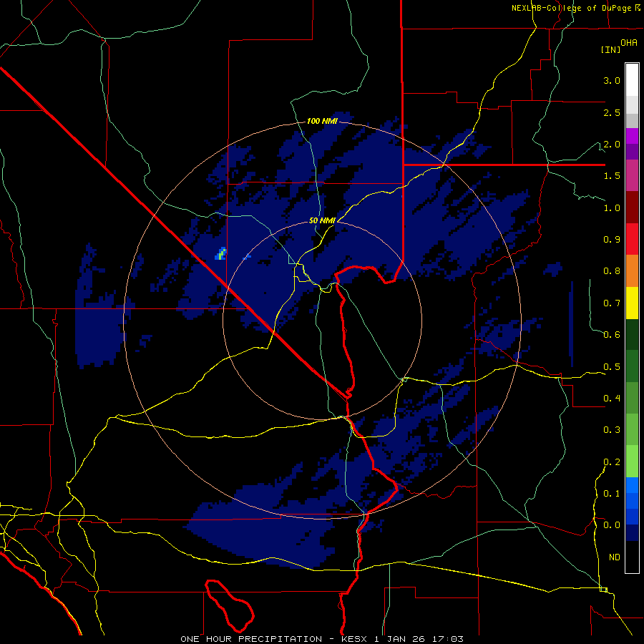This screenshot has height=644, width=644.
Task: Pick the 0.5 legend scale label
Action: (x=612, y=366)
